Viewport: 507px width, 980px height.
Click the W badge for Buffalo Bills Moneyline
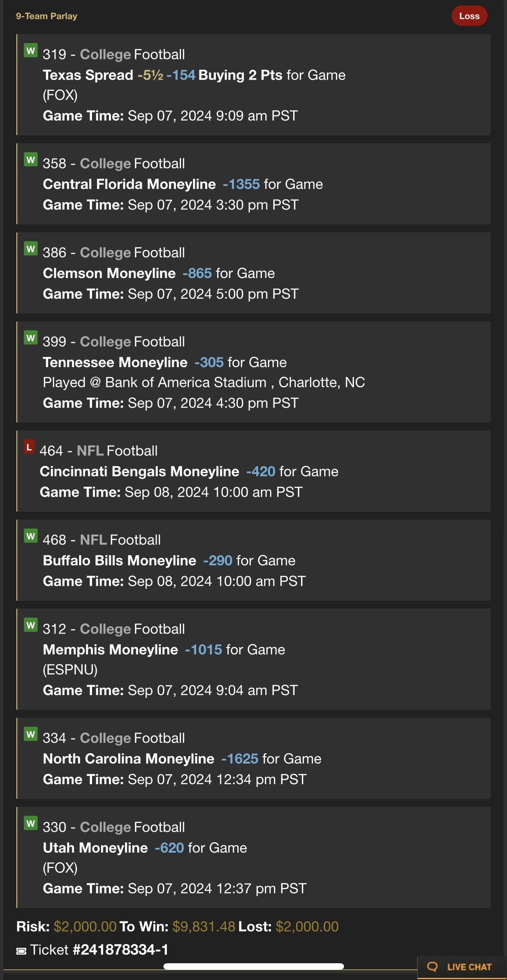pos(31,536)
